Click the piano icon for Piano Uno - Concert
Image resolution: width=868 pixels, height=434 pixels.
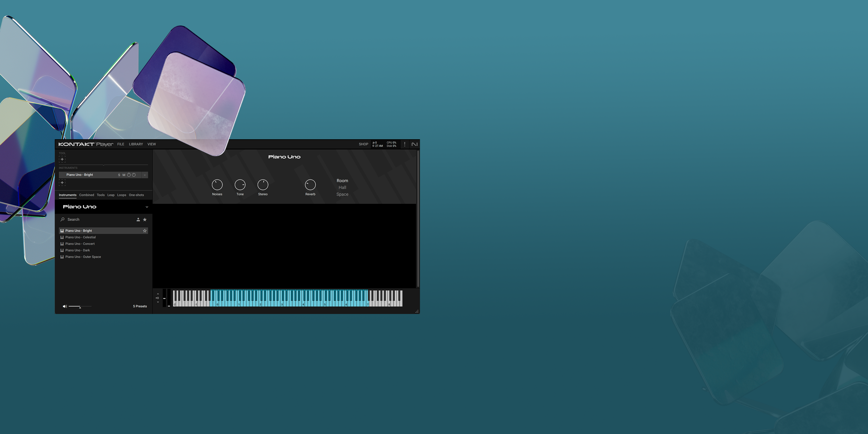tap(62, 244)
